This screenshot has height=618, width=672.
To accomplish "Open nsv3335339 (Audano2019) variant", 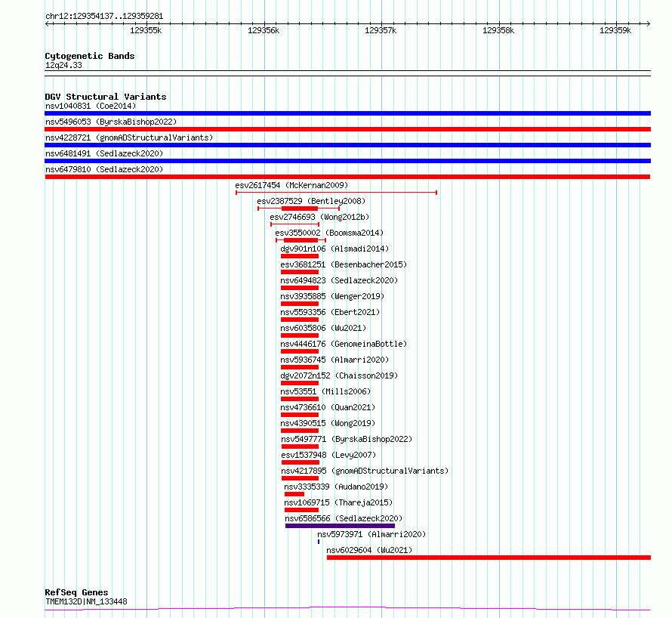I will [x=336, y=487].
